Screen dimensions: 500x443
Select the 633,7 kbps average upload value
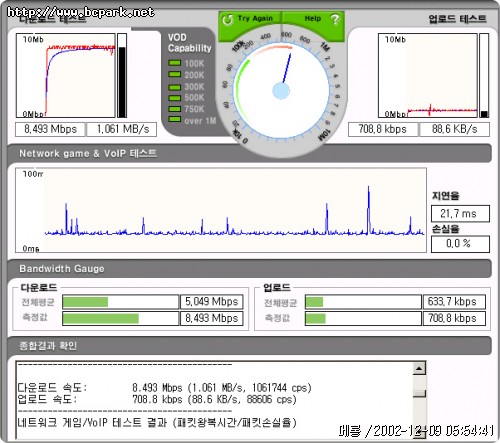[x=454, y=302]
